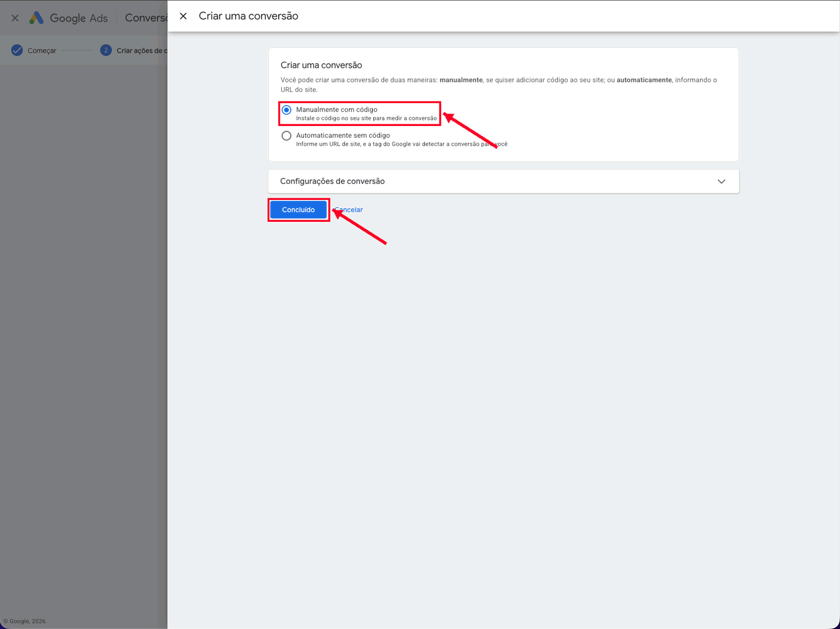
Task: Click the Informe um URL description text
Action: coord(402,144)
